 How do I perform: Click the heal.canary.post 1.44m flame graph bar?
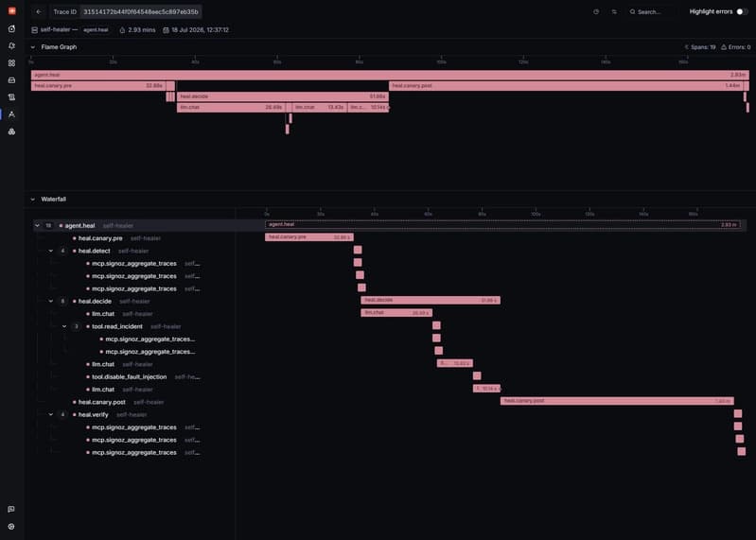tap(567, 86)
